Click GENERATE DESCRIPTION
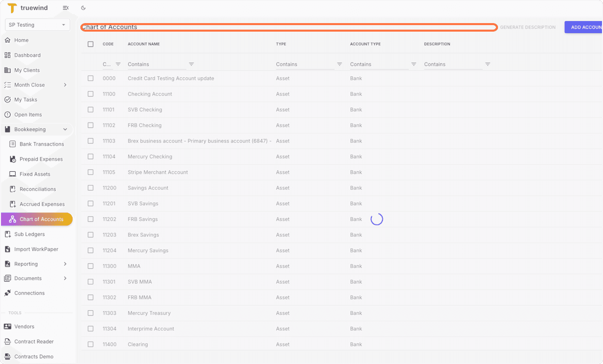 [528, 27]
